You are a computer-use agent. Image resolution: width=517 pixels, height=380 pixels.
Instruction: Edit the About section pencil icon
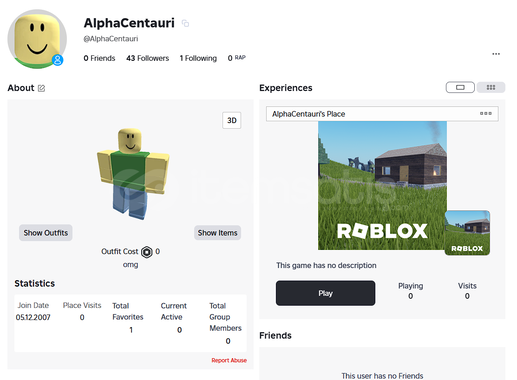pyautogui.click(x=41, y=88)
